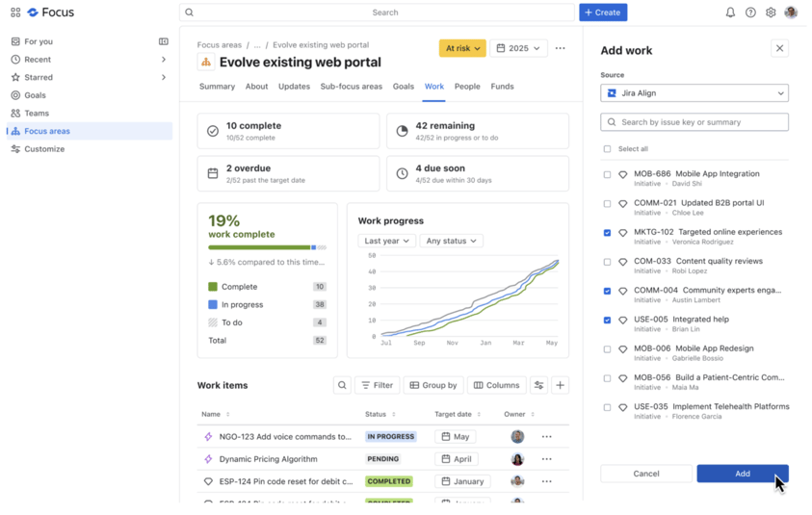The image size is (812, 515).
Task: Open settings gear icon in top bar
Action: (771, 13)
